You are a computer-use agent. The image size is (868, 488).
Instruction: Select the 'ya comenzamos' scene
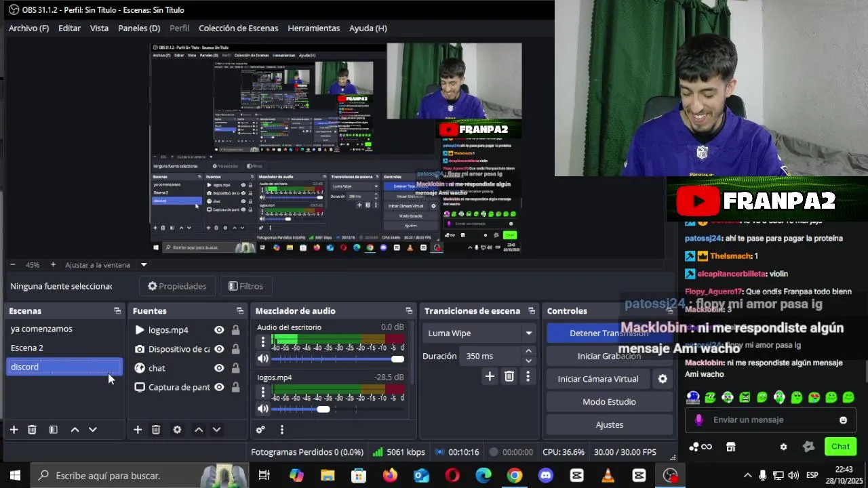pyautogui.click(x=64, y=329)
